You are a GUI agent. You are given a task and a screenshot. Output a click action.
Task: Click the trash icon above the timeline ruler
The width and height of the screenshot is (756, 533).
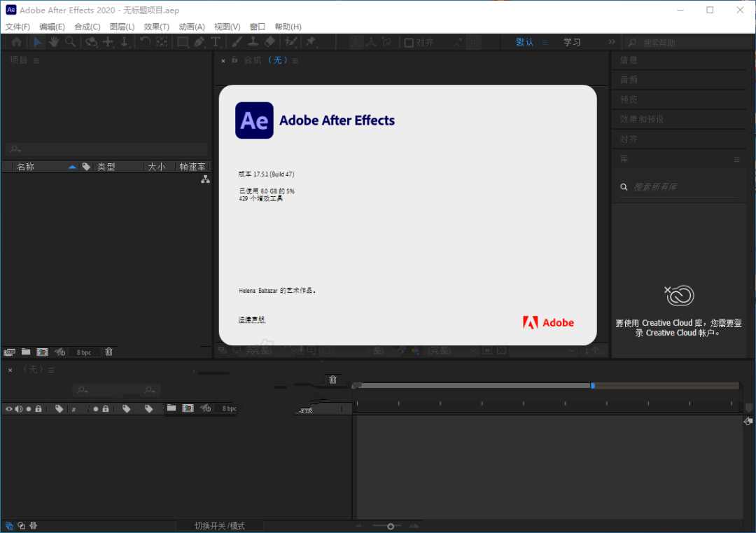[x=332, y=380]
